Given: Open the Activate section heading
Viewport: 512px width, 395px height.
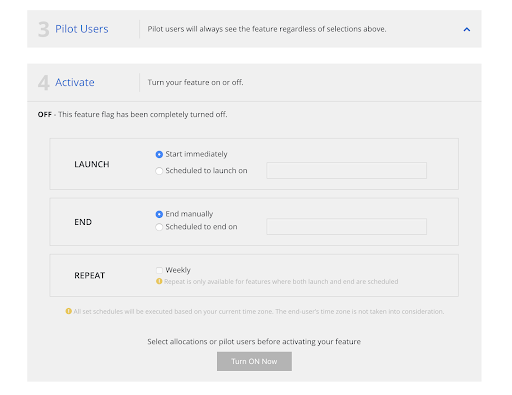Looking at the screenshot, I should [x=75, y=82].
